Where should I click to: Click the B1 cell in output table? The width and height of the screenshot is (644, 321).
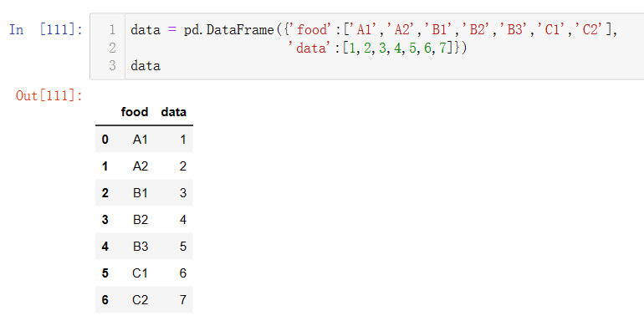click(x=140, y=193)
